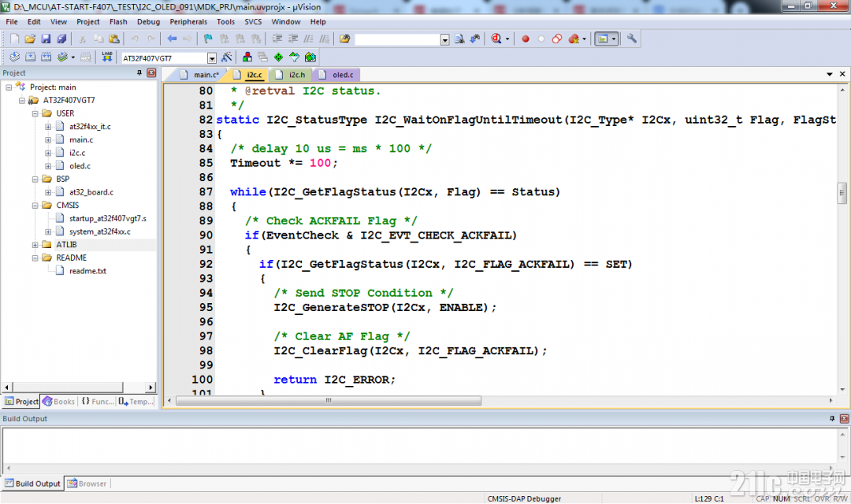The height and width of the screenshot is (504, 851).
Task: Indent selected text with the indent icon
Action: pyautogui.click(x=277, y=39)
